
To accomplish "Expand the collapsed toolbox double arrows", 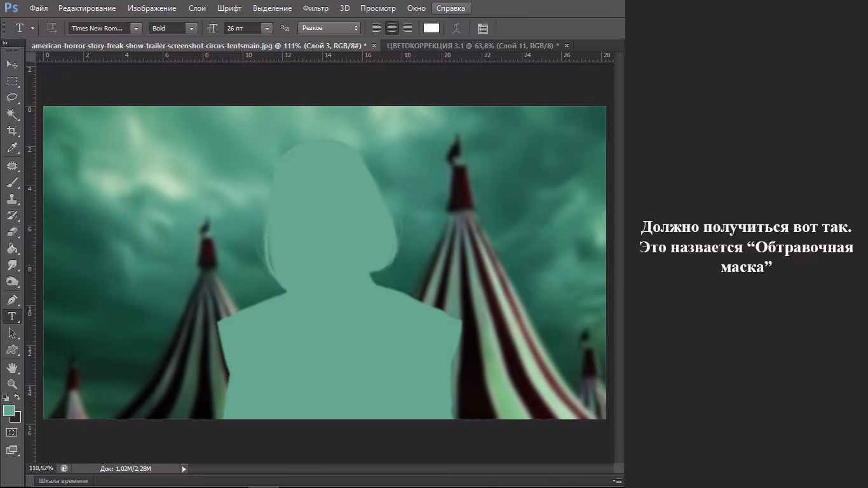I will [6, 43].
